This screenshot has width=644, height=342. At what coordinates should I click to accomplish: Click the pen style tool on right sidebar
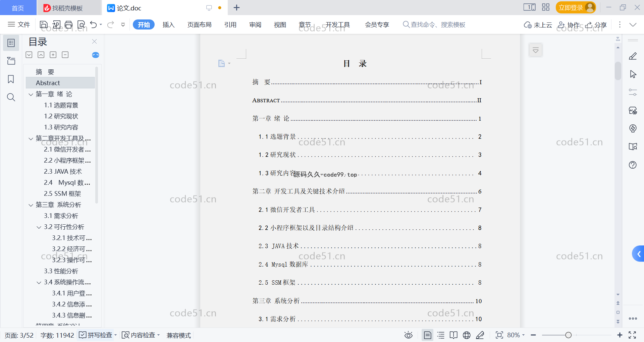pos(633,56)
